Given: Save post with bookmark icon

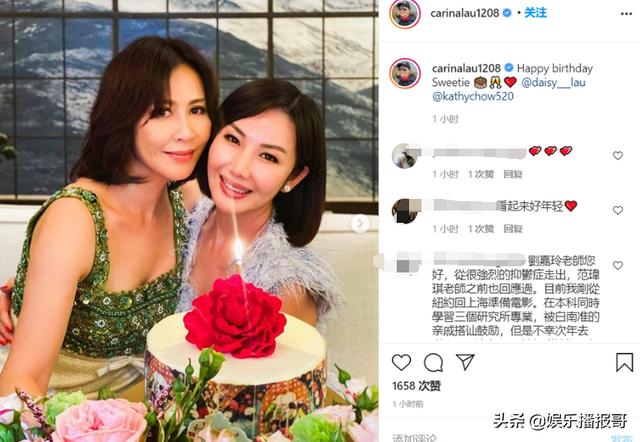Looking at the screenshot, I should pos(624,362).
